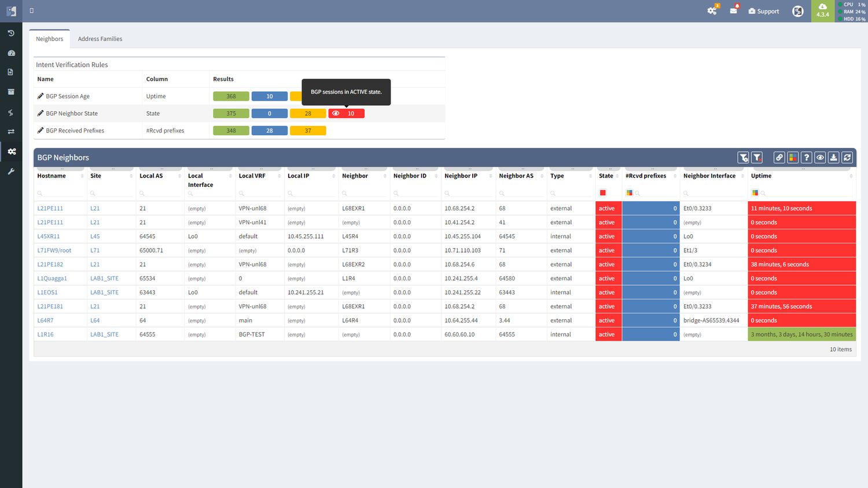Sort the Hostname column
Image resolution: width=868 pixels, height=488 pixels.
tap(82, 176)
